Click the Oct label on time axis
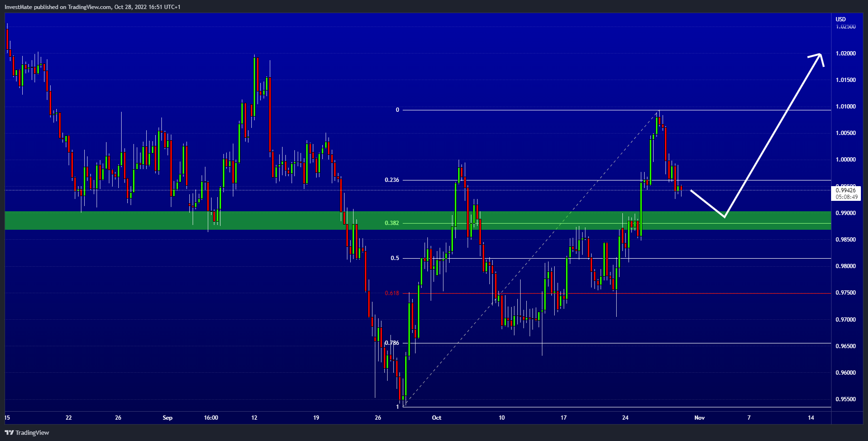868x441 pixels. (436, 418)
